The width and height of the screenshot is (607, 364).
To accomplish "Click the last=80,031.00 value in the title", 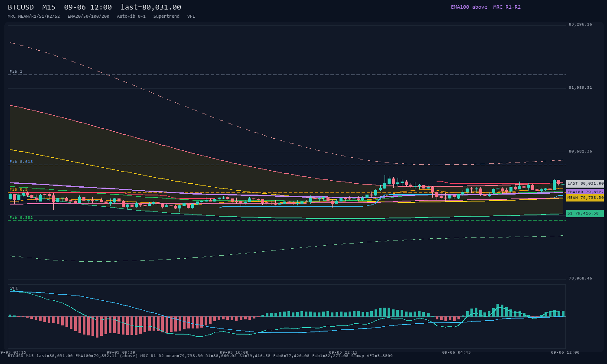I will [151, 7].
